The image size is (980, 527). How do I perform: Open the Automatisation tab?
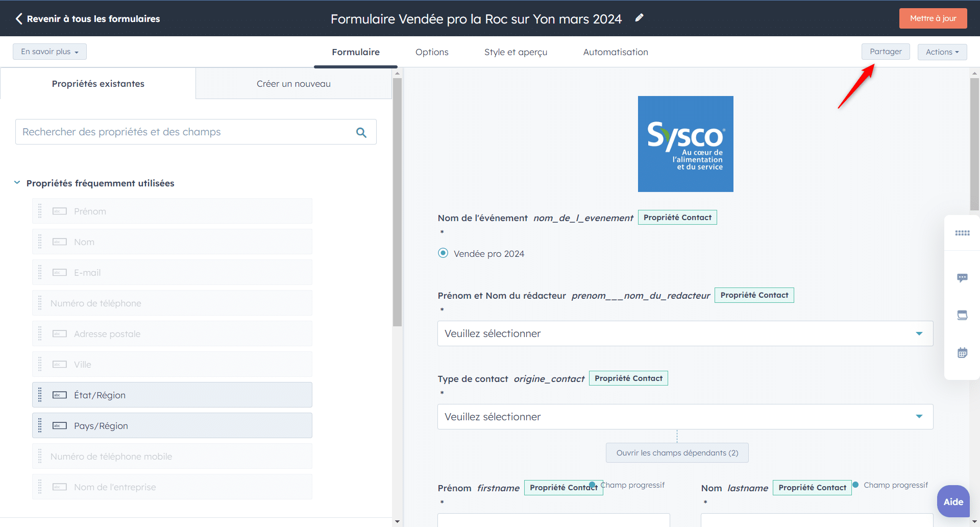(616, 52)
